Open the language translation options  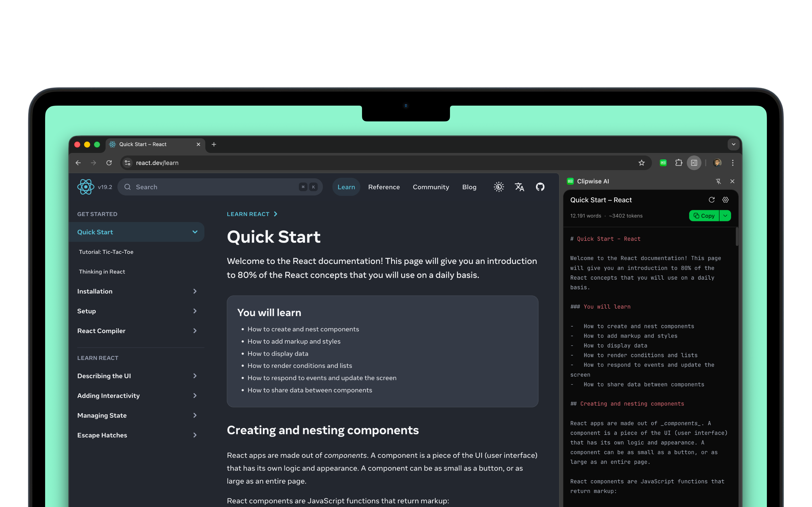click(519, 187)
